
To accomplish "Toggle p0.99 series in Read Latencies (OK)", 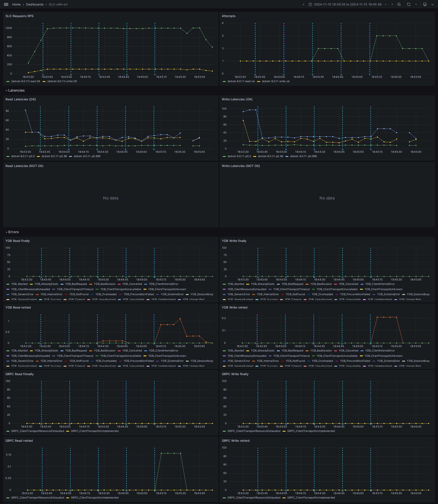I will (x=54, y=156).
